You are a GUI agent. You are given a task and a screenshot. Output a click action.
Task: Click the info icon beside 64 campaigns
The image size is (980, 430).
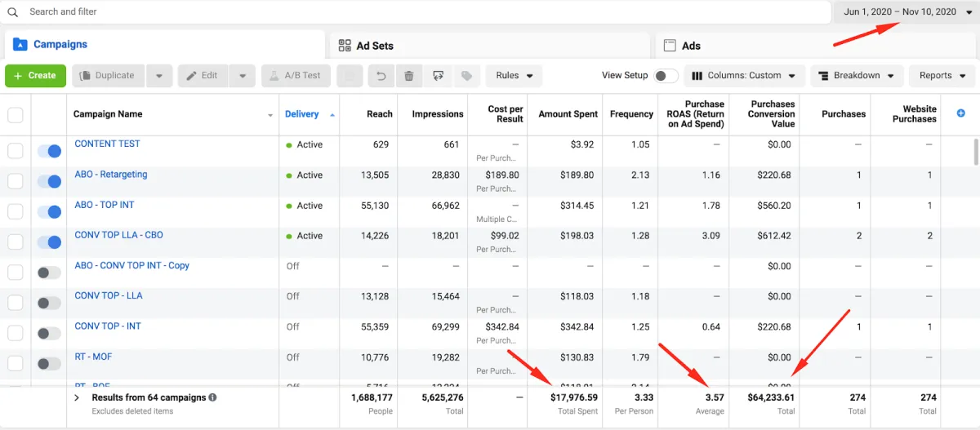point(212,398)
